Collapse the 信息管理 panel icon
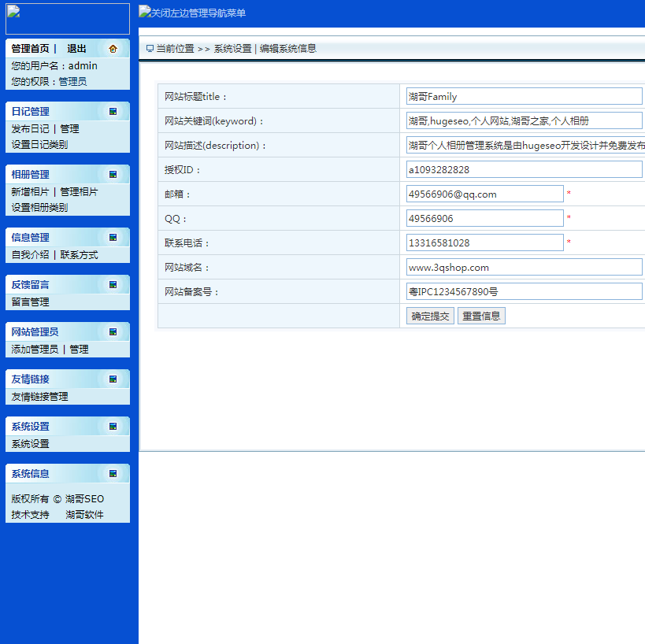Screen dimensions: 645x644 click(x=113, y=237)
